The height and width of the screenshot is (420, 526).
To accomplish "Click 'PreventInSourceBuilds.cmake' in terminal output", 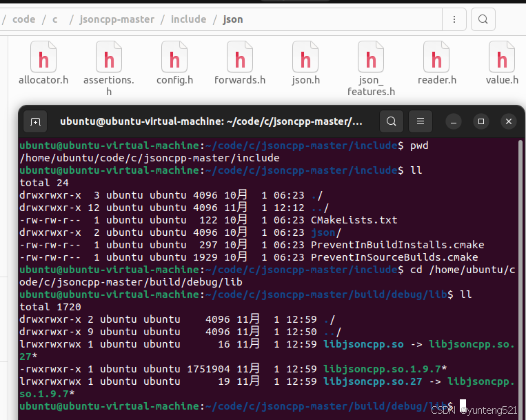I will coord(394,257).
